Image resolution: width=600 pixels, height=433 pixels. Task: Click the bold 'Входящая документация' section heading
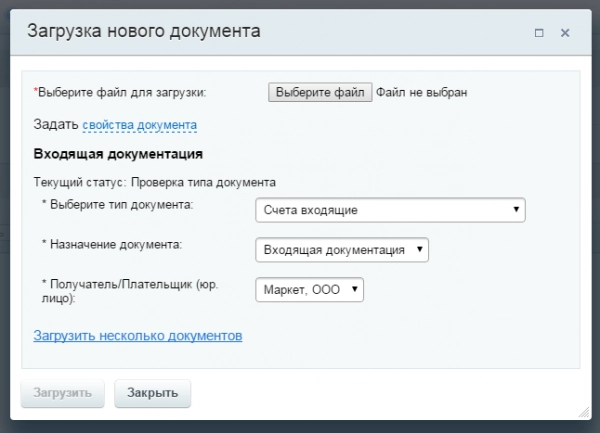(x=119, y=154)
